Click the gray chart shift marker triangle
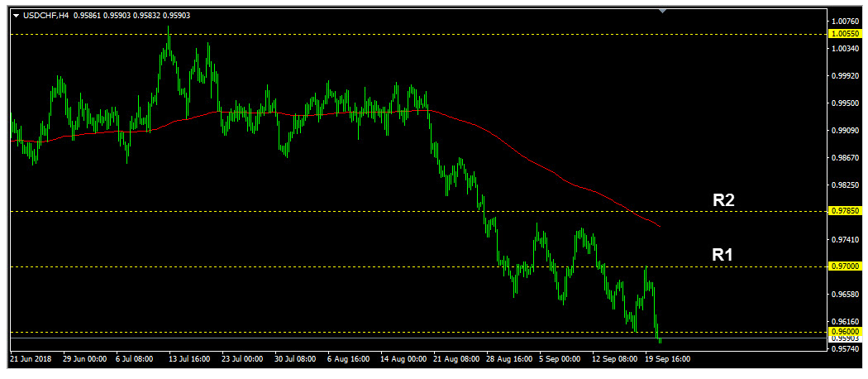Screen dimensions: 868x379 click(663, 11)
